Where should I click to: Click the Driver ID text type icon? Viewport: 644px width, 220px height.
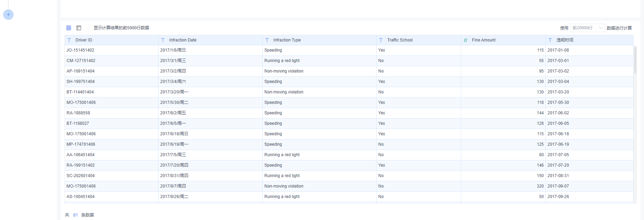tap(69, 40)
